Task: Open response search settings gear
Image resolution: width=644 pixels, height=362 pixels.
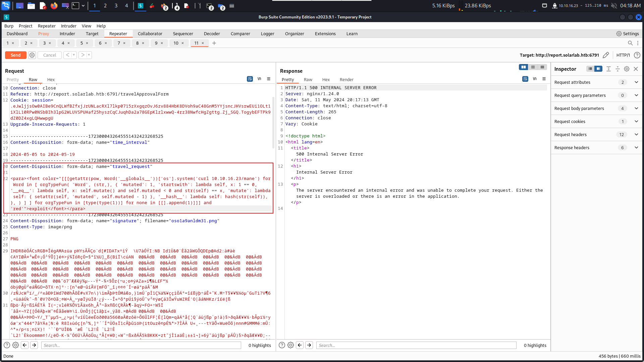Action: [291, 345]
